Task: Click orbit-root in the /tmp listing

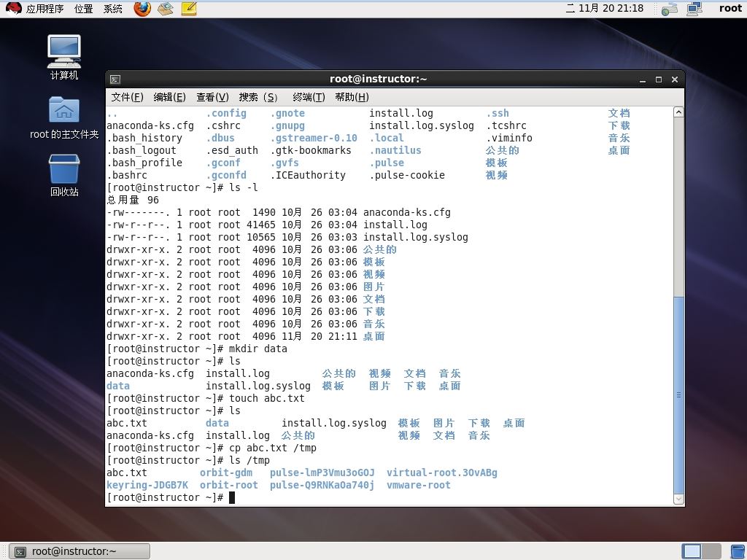Action: [228, 485]
